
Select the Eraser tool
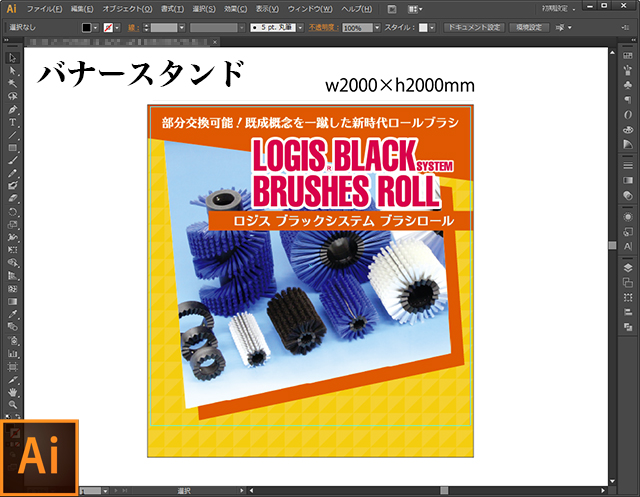coord(12,199)
